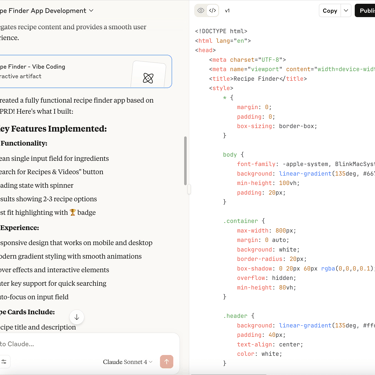Click the artifact icon on the Recipe Finder card

point(148,78)
